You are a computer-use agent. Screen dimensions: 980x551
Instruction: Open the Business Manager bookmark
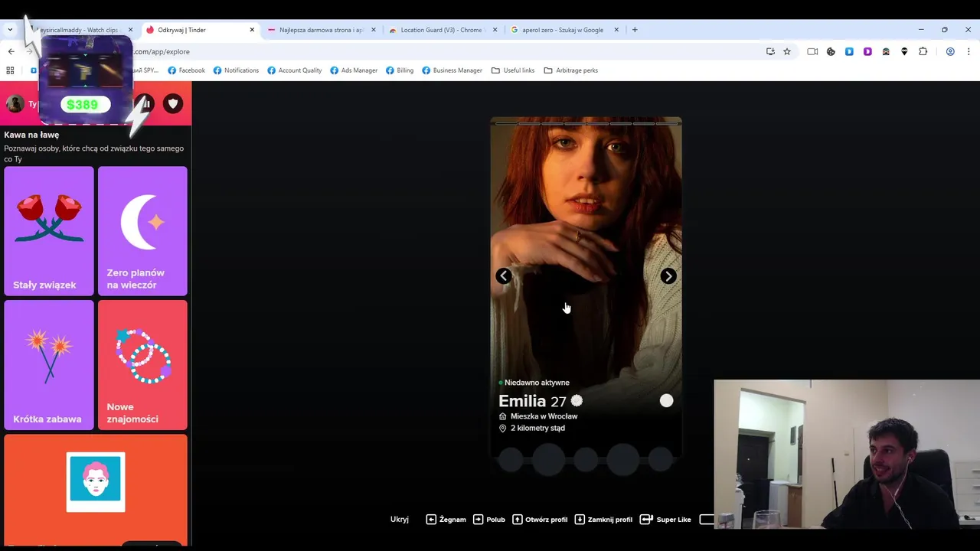click(452, 70)
